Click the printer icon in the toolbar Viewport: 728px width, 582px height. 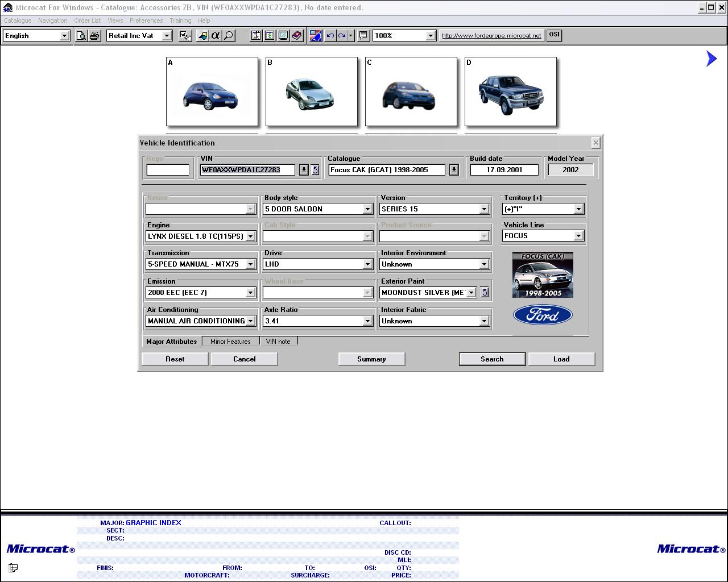pos(94,36)
